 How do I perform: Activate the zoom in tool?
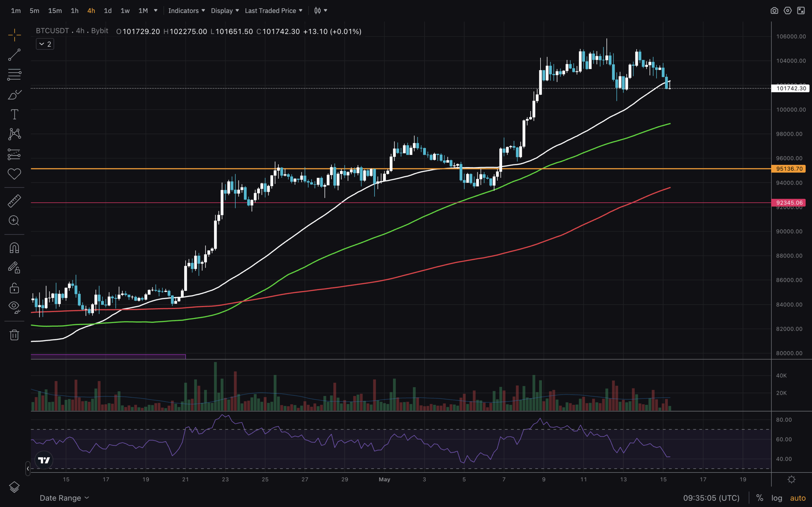click(14, 221)
